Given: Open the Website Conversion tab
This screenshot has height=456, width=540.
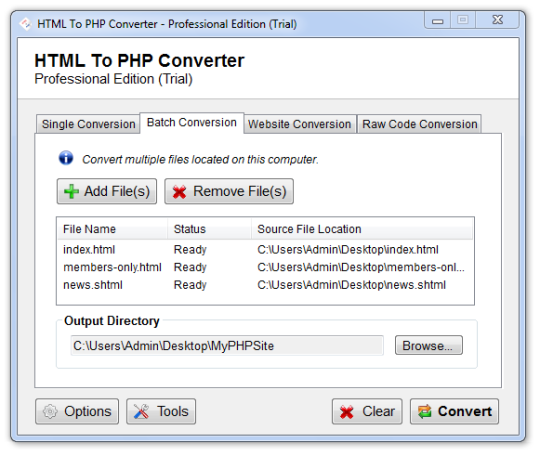Looking at the screenshot, I should 300,124.
